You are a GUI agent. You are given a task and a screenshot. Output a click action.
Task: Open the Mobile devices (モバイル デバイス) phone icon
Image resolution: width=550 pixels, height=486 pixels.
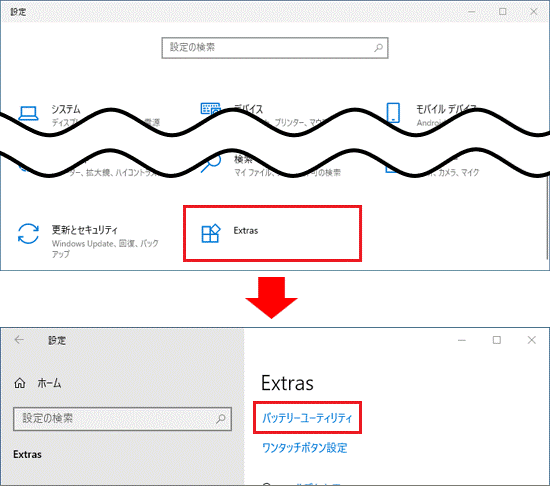pyautogui.click(x=393, y=113)
